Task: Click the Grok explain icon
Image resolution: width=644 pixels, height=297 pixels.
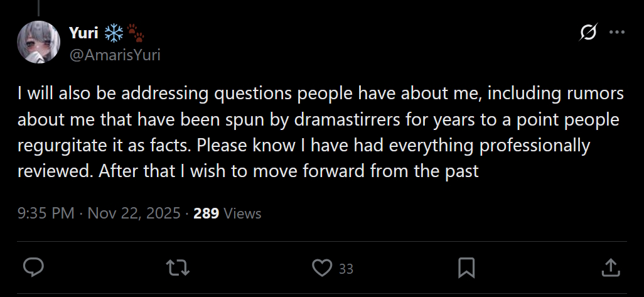Action: coord(588,33)
